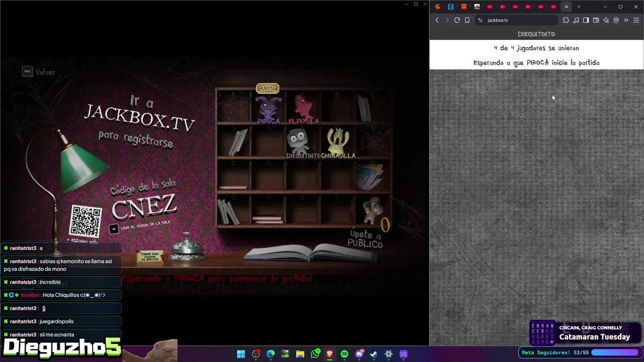Viewport: 644px width, 362px height.
Task: Bookmark the jackbox.tv page
Action: pos(467,20)
